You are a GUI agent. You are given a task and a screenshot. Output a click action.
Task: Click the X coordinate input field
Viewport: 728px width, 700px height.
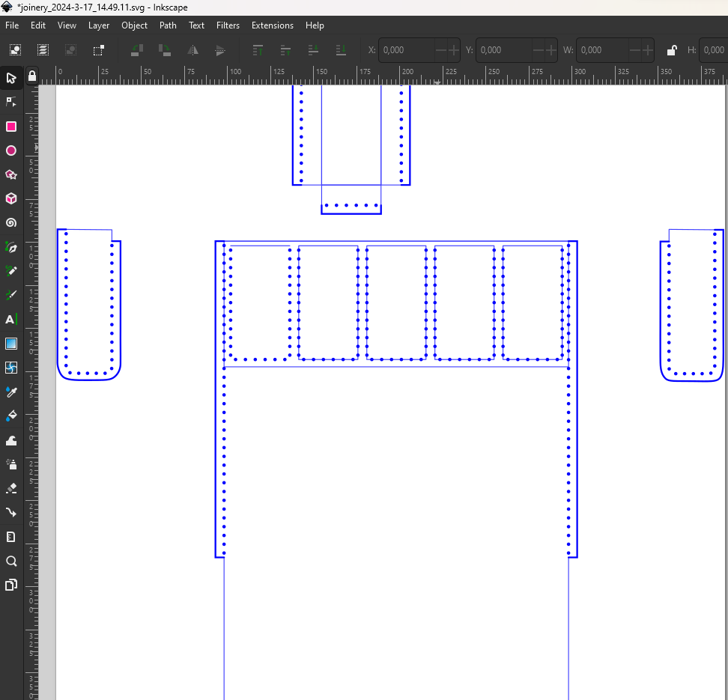[x=406, y=50]
